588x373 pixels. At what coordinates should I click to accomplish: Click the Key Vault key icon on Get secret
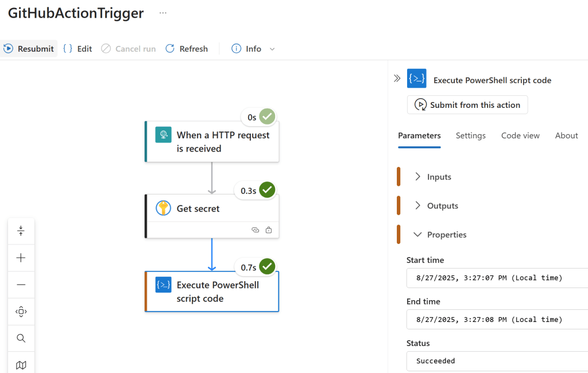[163, 208]
